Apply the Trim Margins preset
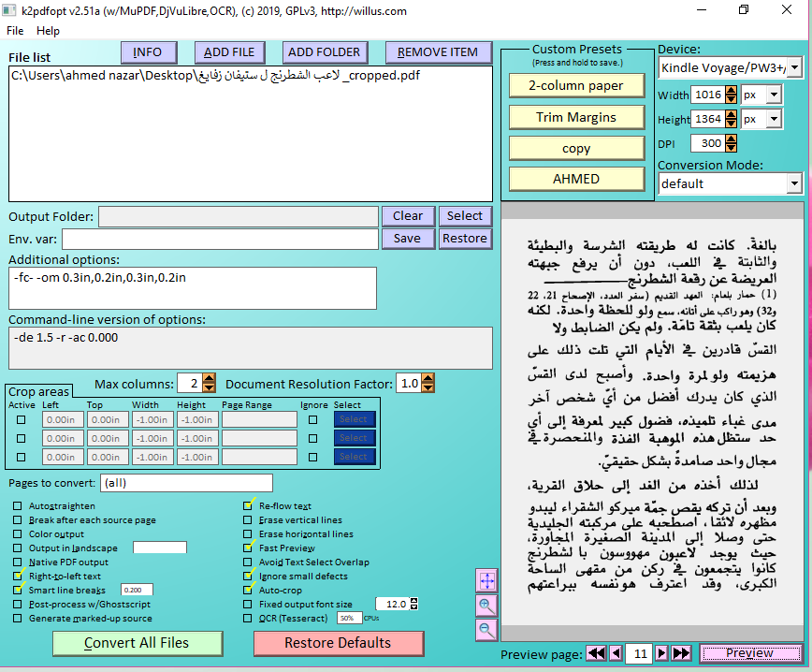The height and width of the screenshot is (672, 812). [576, 117]
